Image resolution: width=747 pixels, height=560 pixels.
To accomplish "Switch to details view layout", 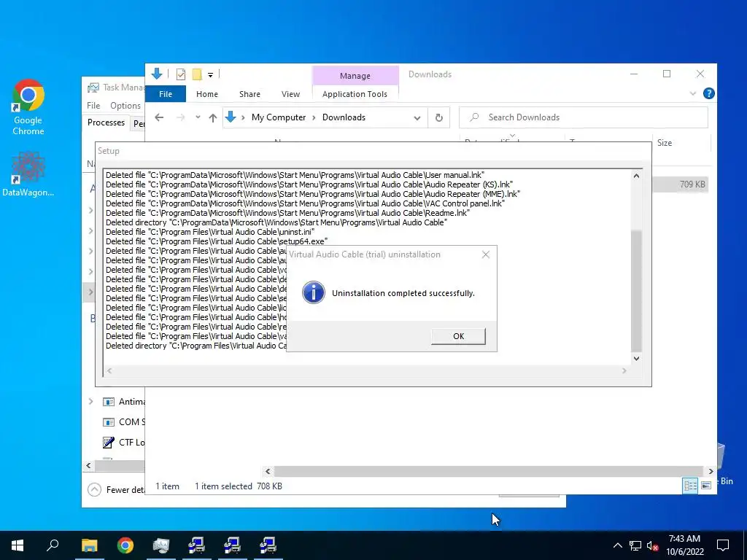I will pos(690,485).
